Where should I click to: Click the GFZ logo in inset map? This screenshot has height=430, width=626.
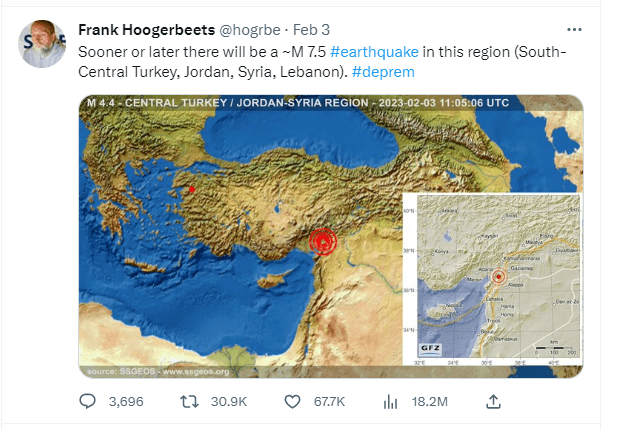pyautogui.click(x=430, y=349)
